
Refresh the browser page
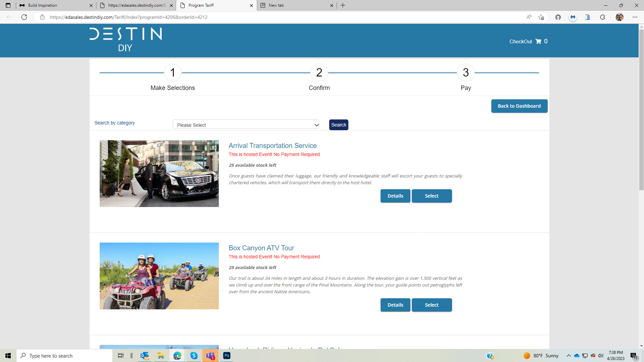tap(24, 17)
